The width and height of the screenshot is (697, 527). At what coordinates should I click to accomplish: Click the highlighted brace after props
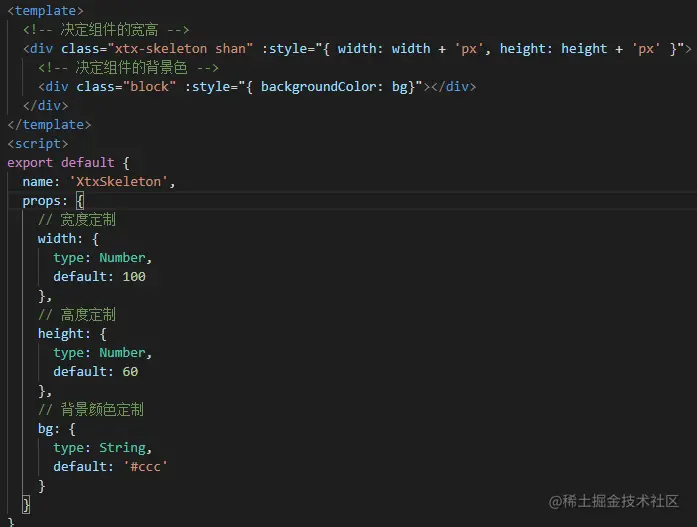pyautogui.click(x=80, y=201)
